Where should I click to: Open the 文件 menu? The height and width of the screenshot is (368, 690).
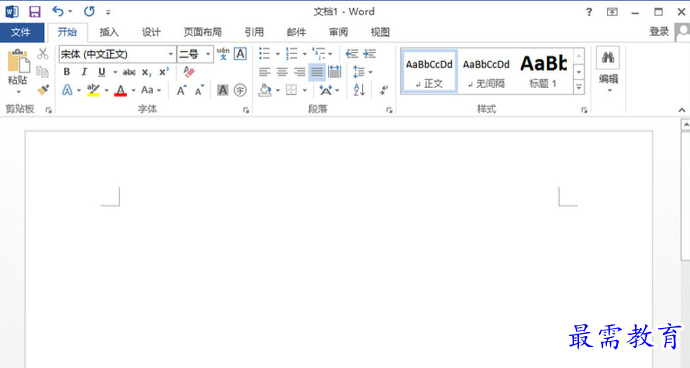21,32
